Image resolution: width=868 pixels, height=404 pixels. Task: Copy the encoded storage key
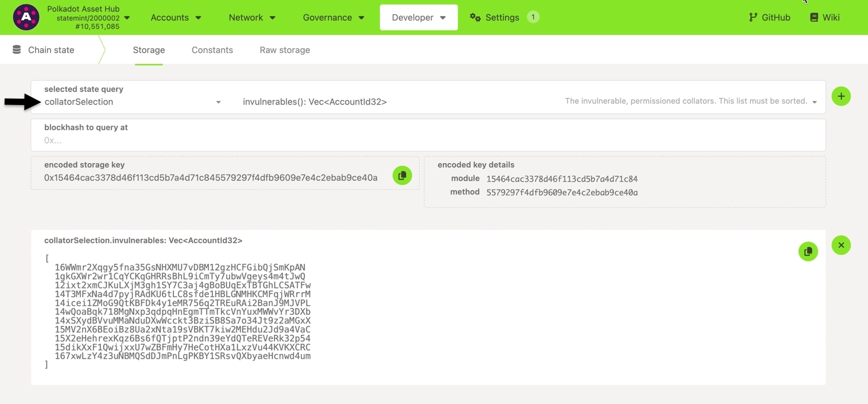pos(402,176)
